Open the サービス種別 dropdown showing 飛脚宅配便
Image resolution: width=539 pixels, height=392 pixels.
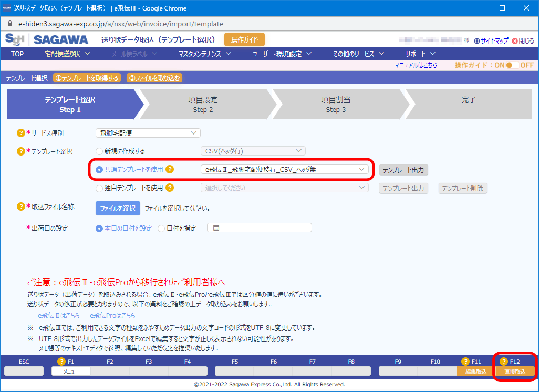[x=148, y=133]
